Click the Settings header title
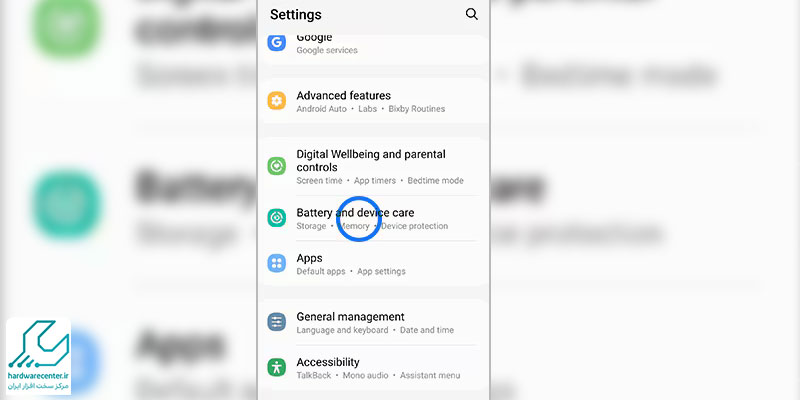800x400 pixels. coord(295,15)
